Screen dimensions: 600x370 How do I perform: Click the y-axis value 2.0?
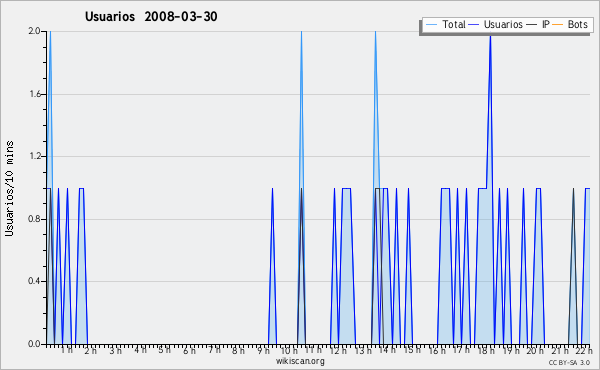click(x=34, y=31)
